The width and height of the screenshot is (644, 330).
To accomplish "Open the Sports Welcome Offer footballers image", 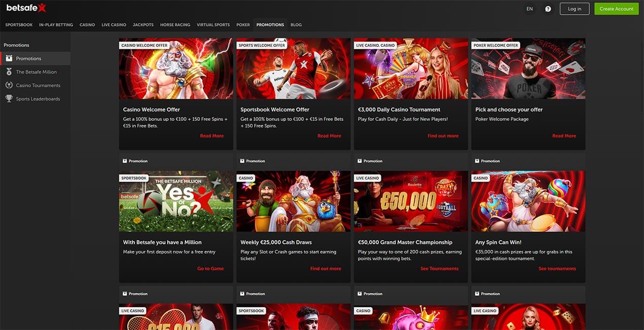I will (x=294, y=69).
